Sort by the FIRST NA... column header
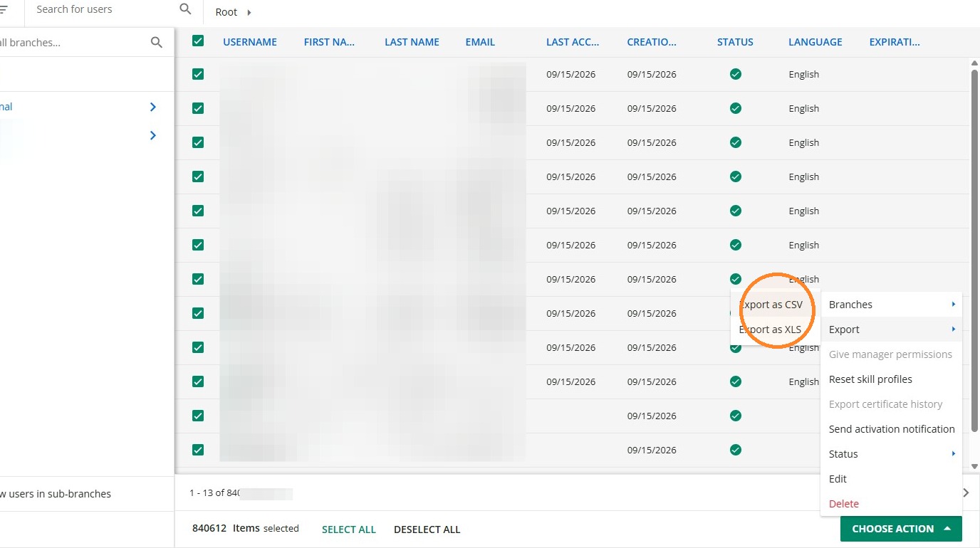The width and height of the screenshot is (980, 548). [329, 42]
